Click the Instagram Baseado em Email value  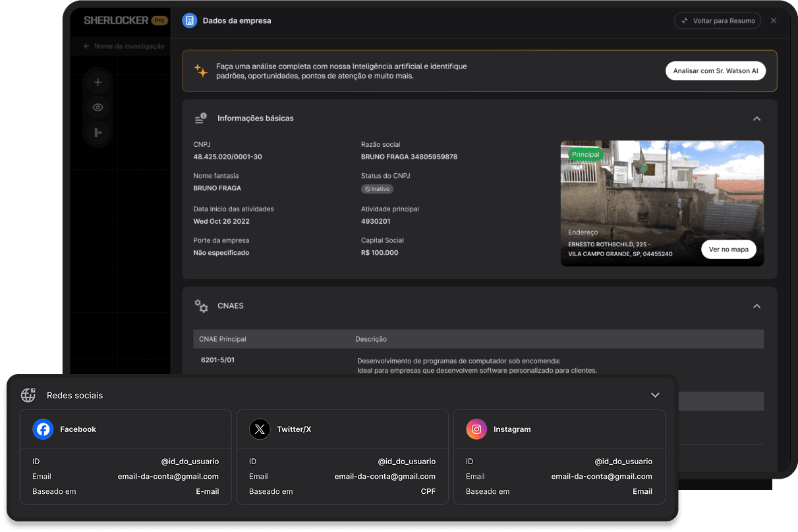(x=642, y=492)
